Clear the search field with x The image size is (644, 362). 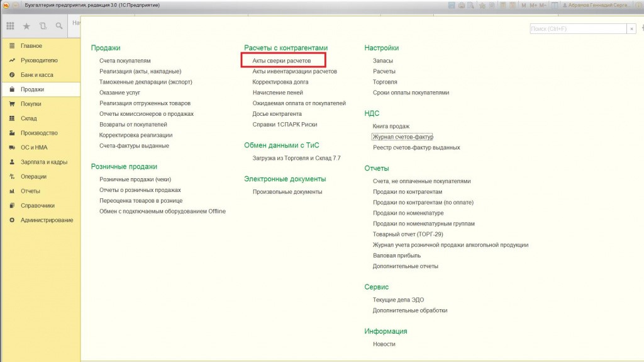pos(631,29)
